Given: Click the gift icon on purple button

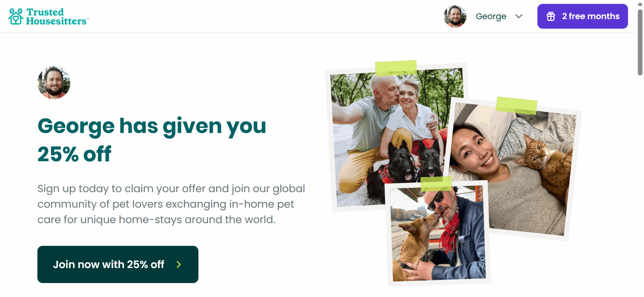Looking at the screenshot, I should pos(551,16).
